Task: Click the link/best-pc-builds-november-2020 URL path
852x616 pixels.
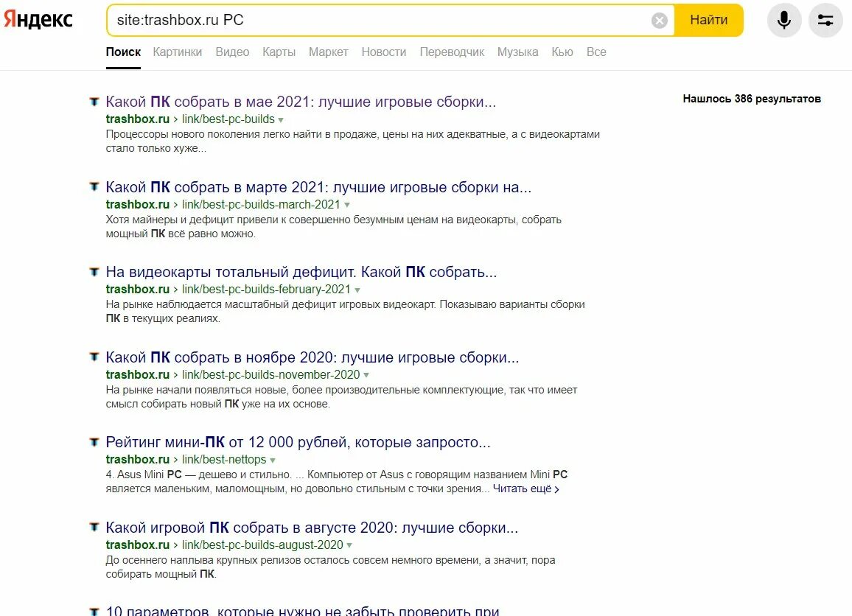Action: tap(270, 374)
